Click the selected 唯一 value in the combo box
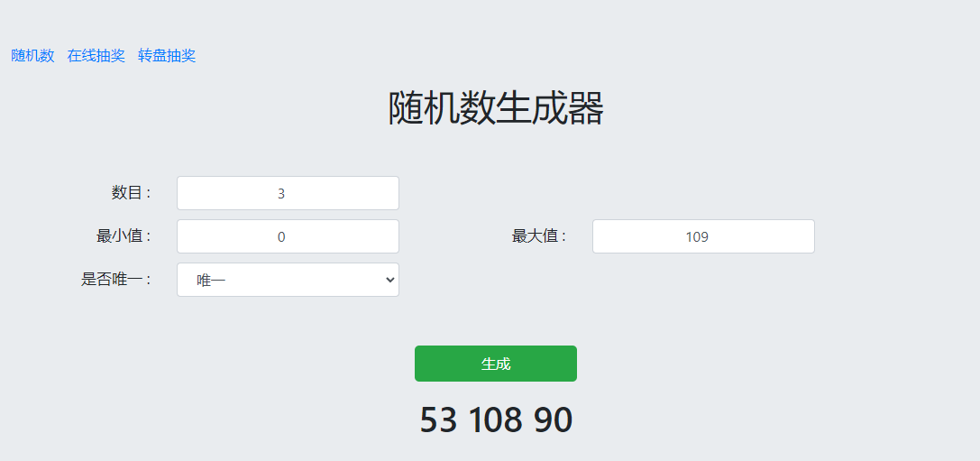Screen dimensions: 980x461 (x=211, y=281)
